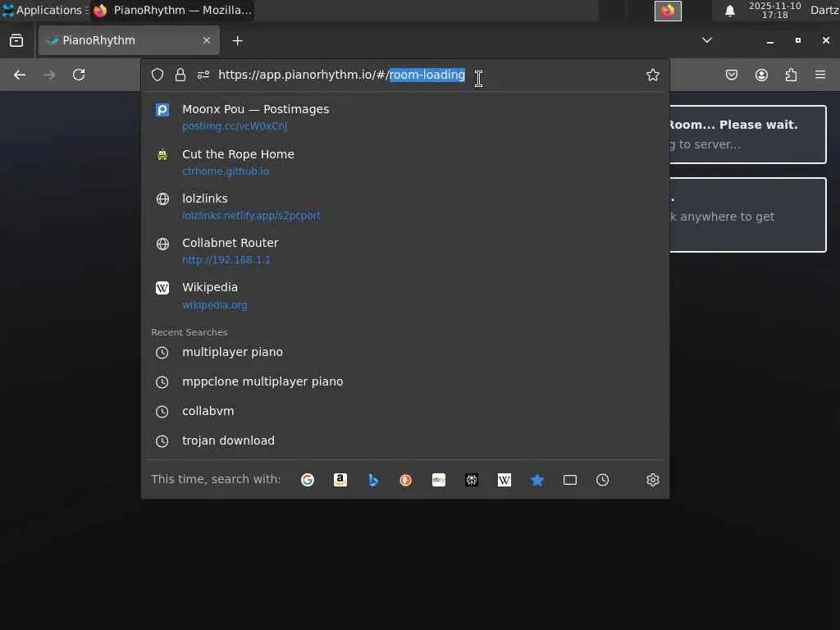
Task: Pick recent search trojan download
Action: tap(404, 441)
